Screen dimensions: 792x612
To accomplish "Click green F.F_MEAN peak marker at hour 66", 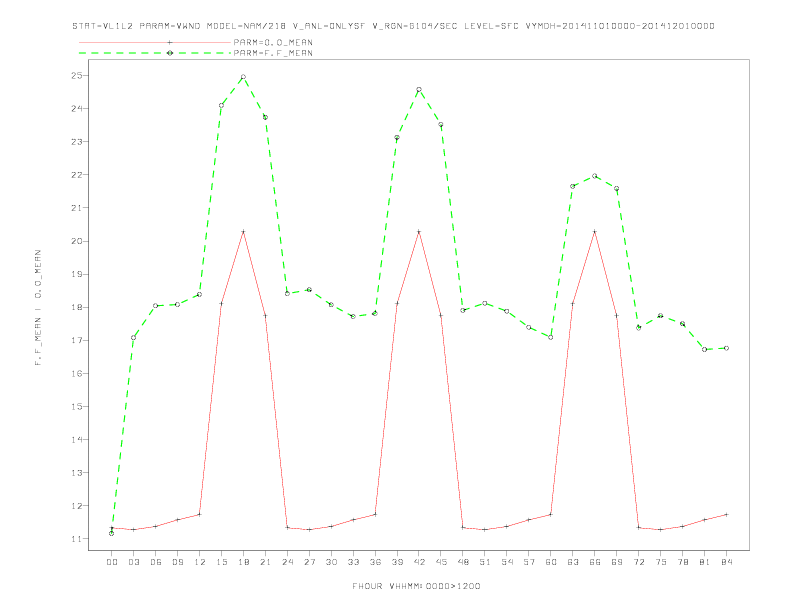I will pos(595,176).
